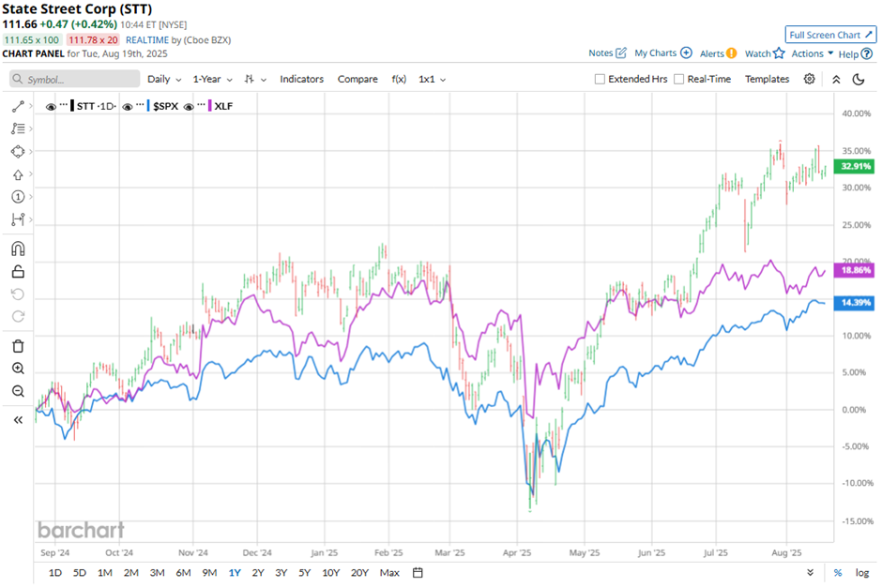Open the date range calendar picker
Screen dimensions: 882x588
(418, 573)
